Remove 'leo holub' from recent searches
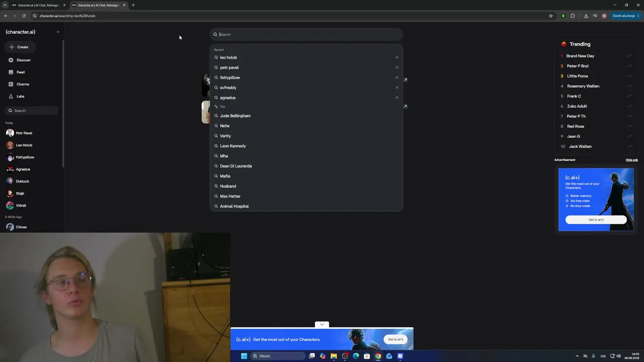Screen dimensions: 644x362 pyautogui.click(x=397, y=57)
